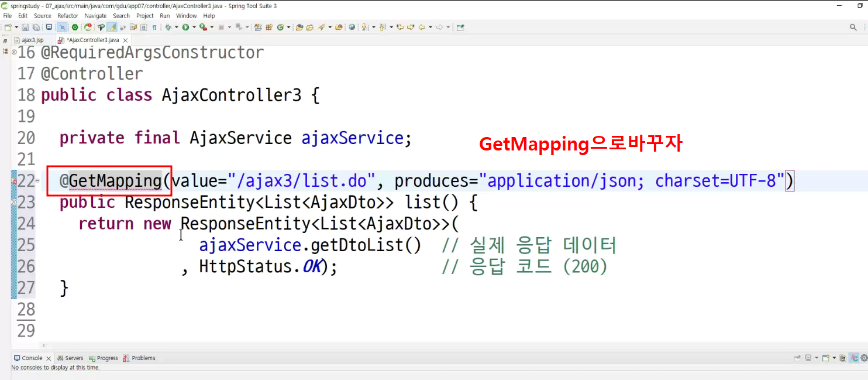
Task: Open the Refactor menu
Action: pos(68,16)
